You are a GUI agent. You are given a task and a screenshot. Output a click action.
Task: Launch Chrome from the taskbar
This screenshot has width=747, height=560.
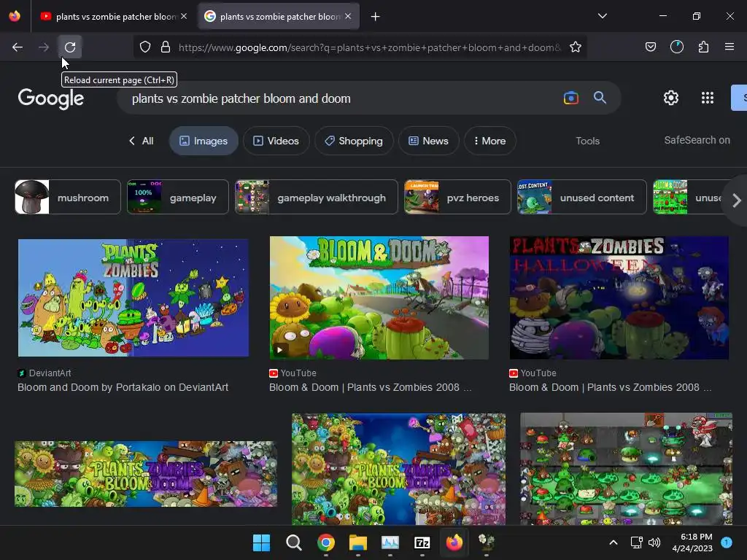(x=326, y=542)
